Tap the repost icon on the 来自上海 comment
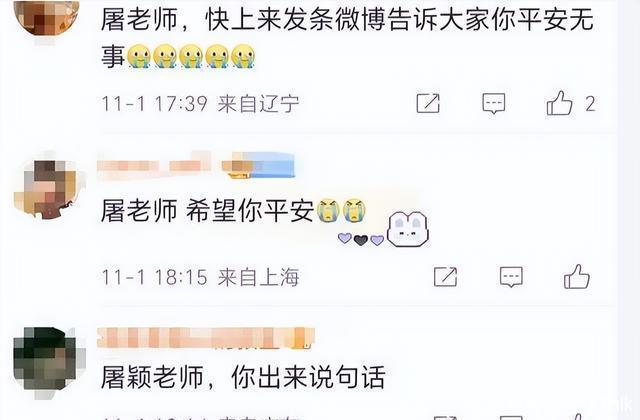The height and width of the screenshot is (420, 640). [445, 277]
